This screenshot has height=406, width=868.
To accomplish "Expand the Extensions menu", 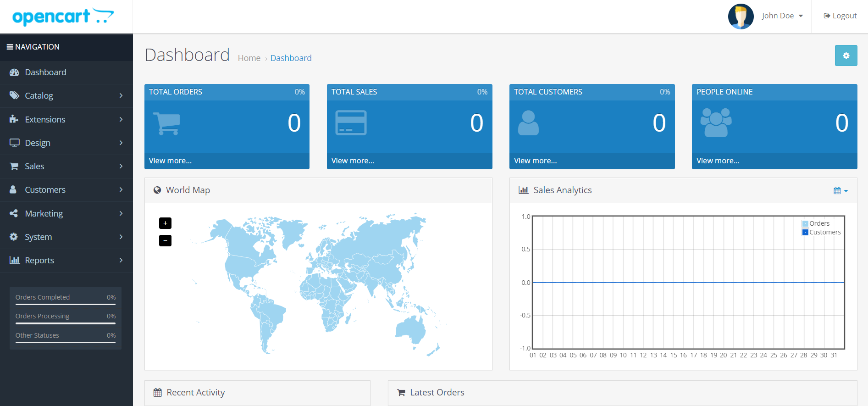I will 66,119.
